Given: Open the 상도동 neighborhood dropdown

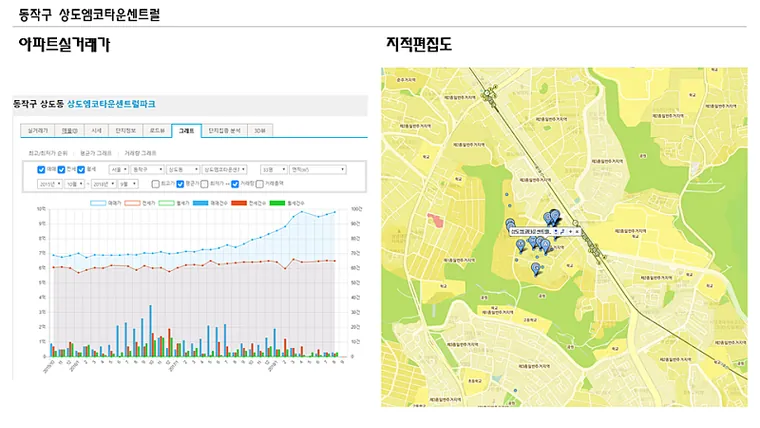Looking at the screenshot, I should [183, 170].
